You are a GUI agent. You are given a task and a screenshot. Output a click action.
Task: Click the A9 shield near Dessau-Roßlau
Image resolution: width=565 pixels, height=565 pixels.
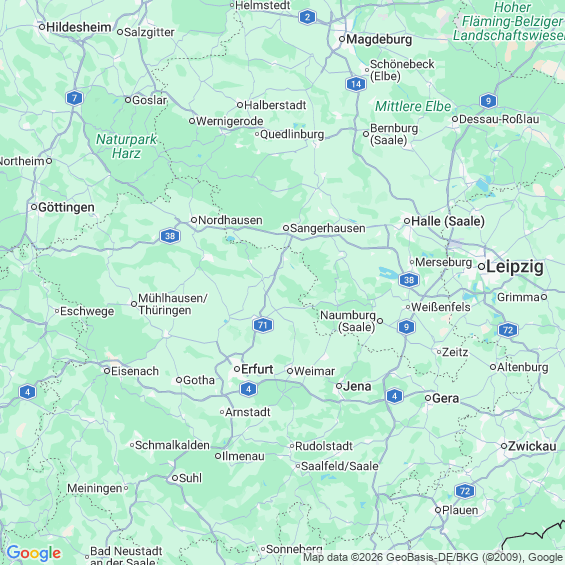click(488, 101)
